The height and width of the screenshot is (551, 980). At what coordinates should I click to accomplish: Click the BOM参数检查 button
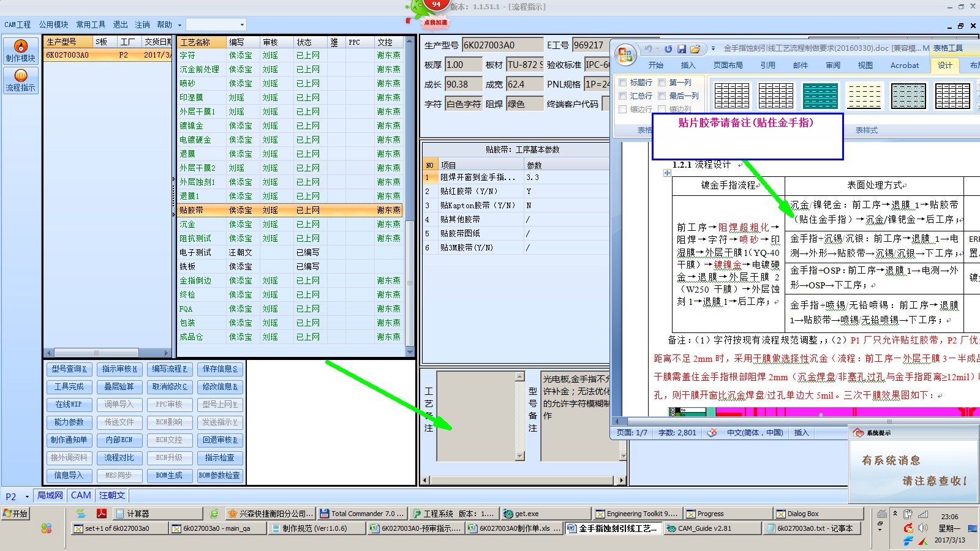pyautogui.click(x=220, y=475)
